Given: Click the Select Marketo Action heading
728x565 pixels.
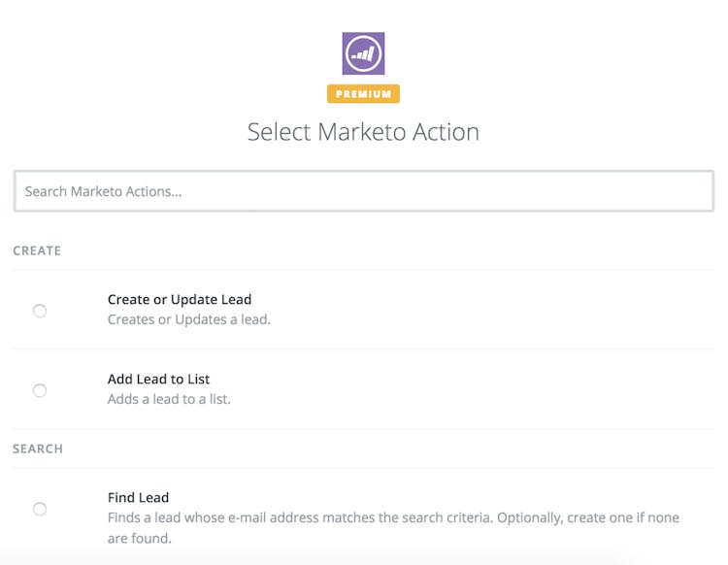Looking at the screenshot, I should click(x=363, y=132).
